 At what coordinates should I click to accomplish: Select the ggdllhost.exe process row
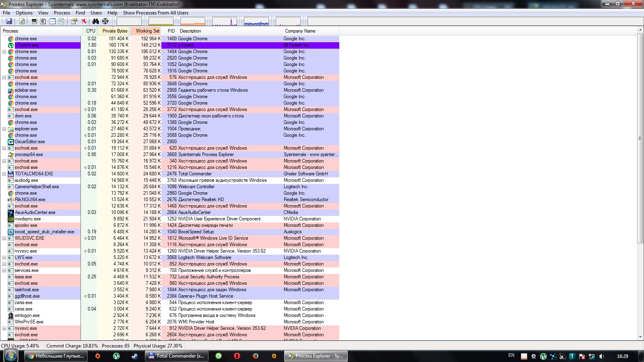[169, 296]
